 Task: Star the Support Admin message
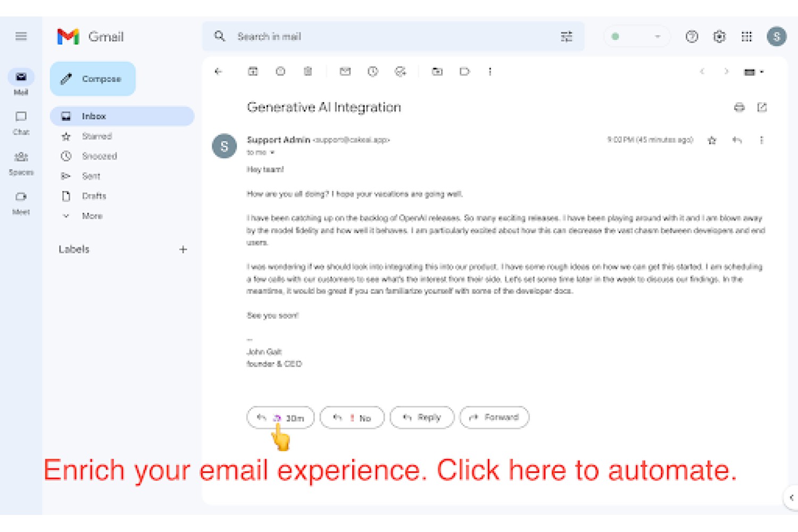712,140
